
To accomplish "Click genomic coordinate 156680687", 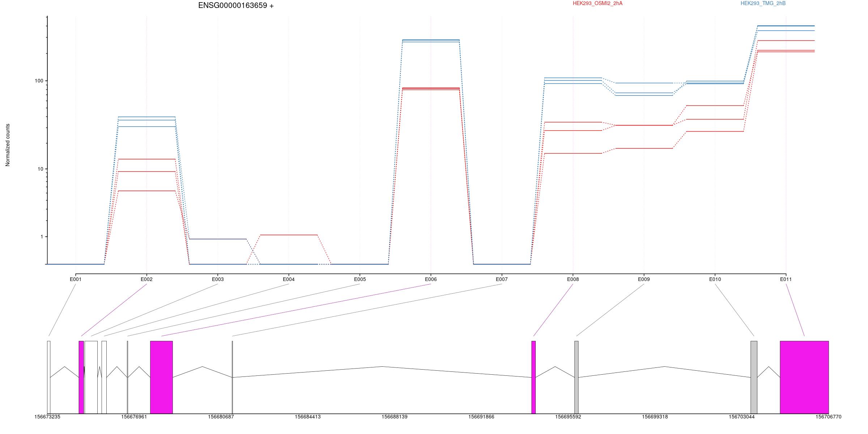I will [x=221, y=417].
